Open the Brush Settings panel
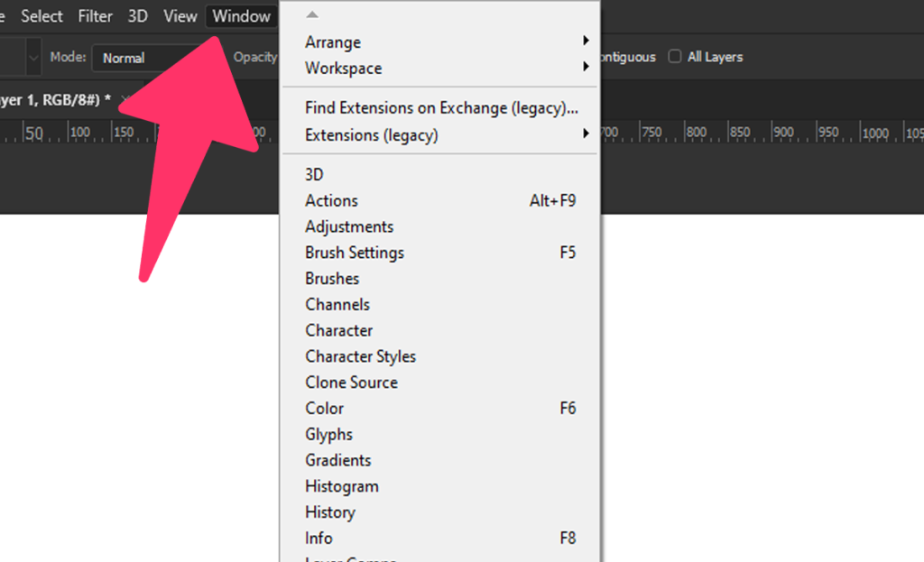Screen dimensions: 924x562 [355, 253]
